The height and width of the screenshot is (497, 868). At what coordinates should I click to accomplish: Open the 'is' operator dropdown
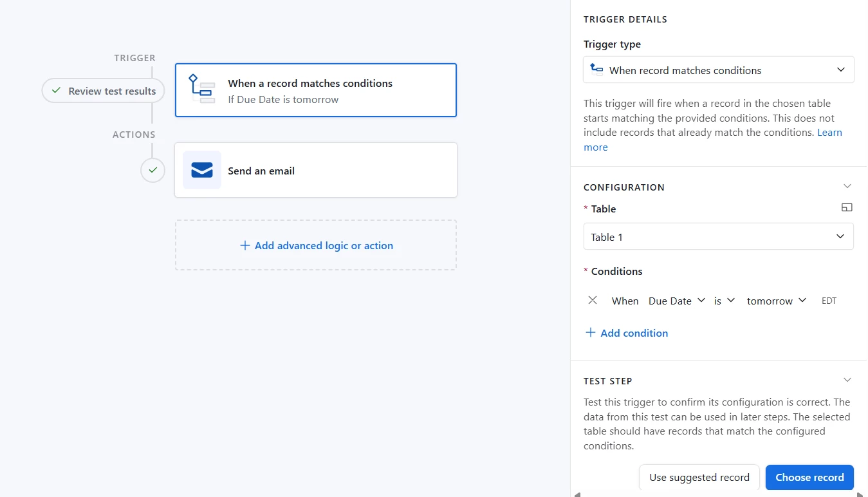pyautogui.click(x=724, y=301)
